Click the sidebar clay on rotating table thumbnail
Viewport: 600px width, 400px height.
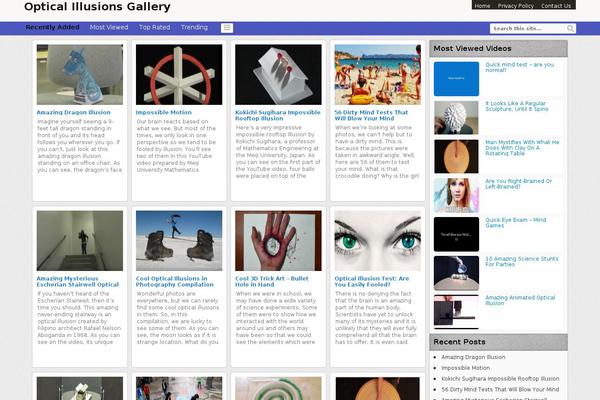[456, 157]
